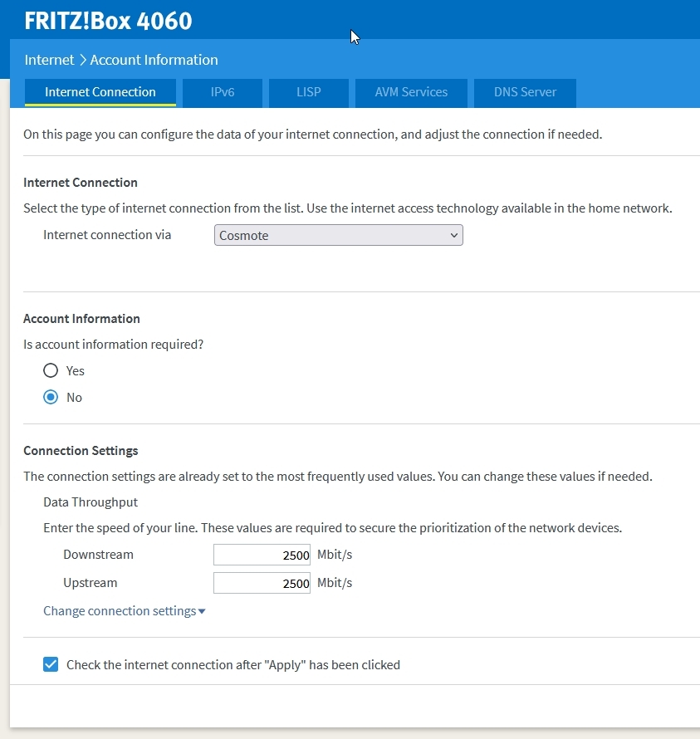Click the Internet breadcrumb link
The image size is (700, 739).
pos(49,60)
